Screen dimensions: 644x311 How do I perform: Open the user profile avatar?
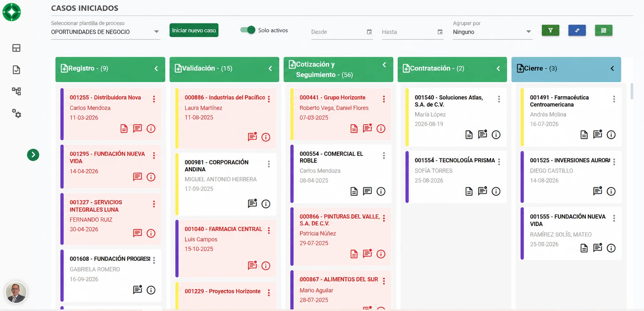point(16,292)
